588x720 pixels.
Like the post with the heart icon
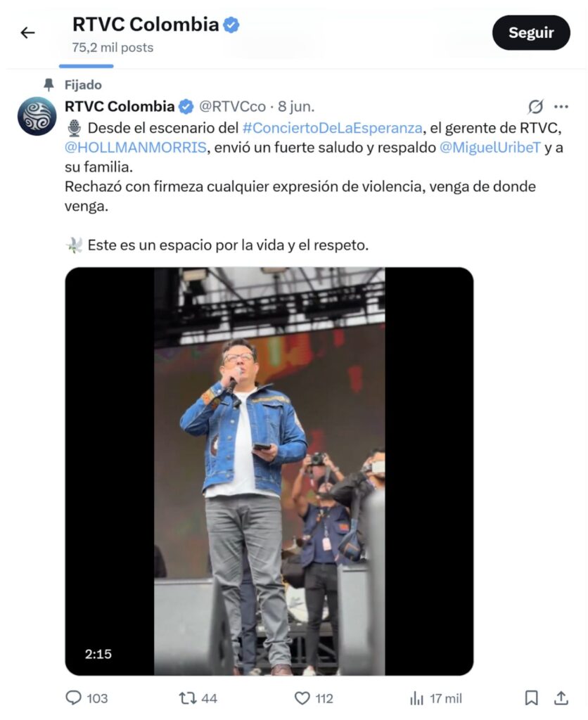click(302, 697)
